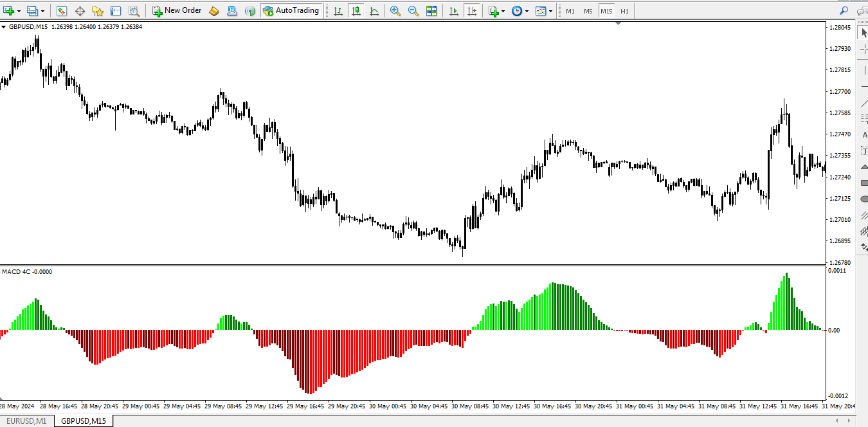Zoom in on the chart
868x427 pixels.
[395, 10]
